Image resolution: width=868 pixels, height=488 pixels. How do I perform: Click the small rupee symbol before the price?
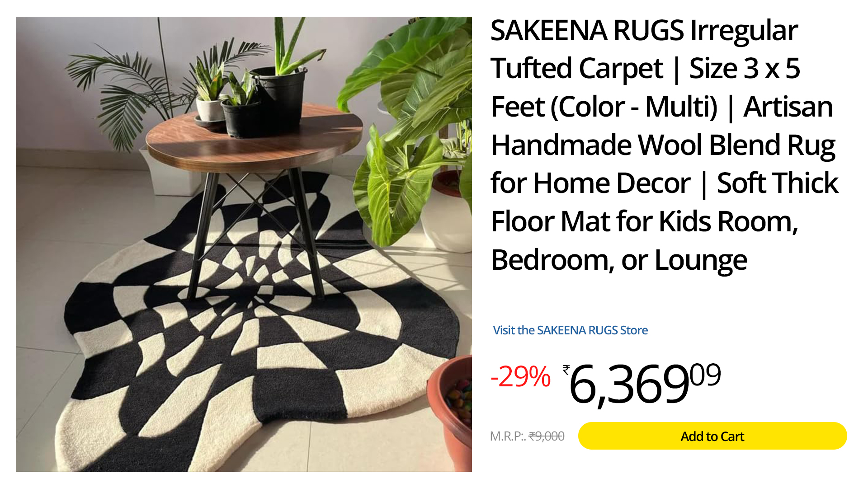tap(566, 370)
